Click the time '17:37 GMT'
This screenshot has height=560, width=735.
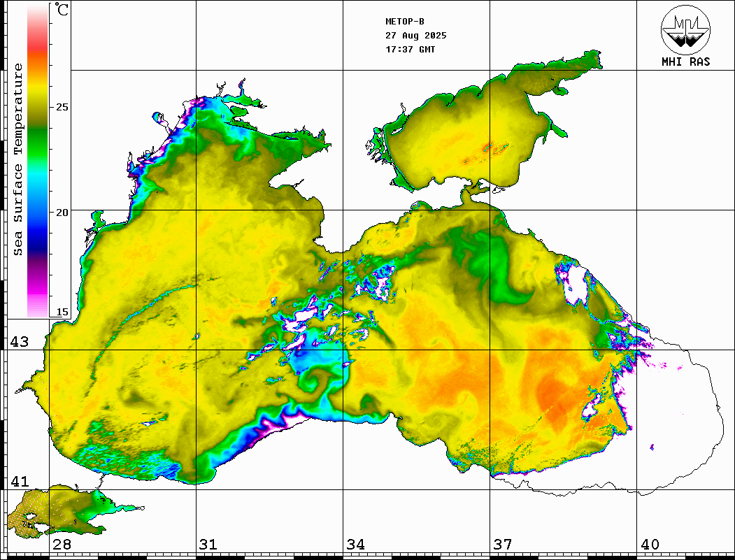point(410,49)
